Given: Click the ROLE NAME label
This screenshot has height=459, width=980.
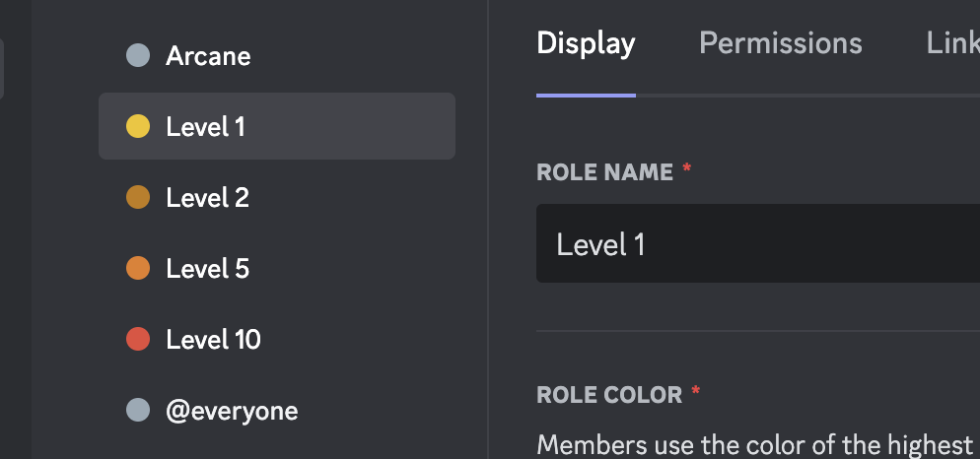Looking at the screenshot, I should point(604,172).
